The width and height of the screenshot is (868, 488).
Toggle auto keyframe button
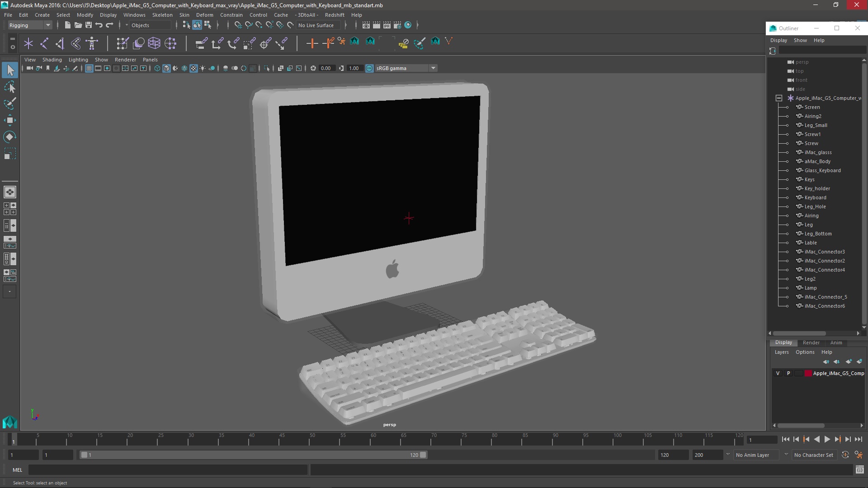click(x=845, y=455)
